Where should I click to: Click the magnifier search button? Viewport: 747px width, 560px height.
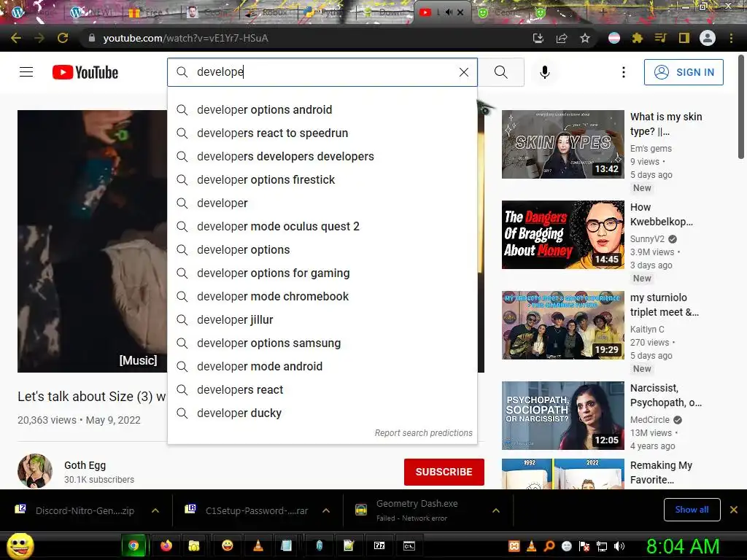(x=500, y=72)
